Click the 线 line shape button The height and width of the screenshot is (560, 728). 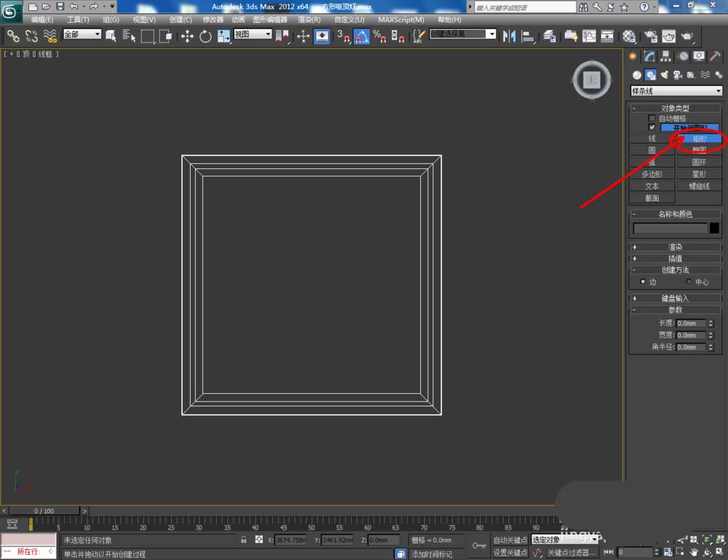click(x=652, y=138)
